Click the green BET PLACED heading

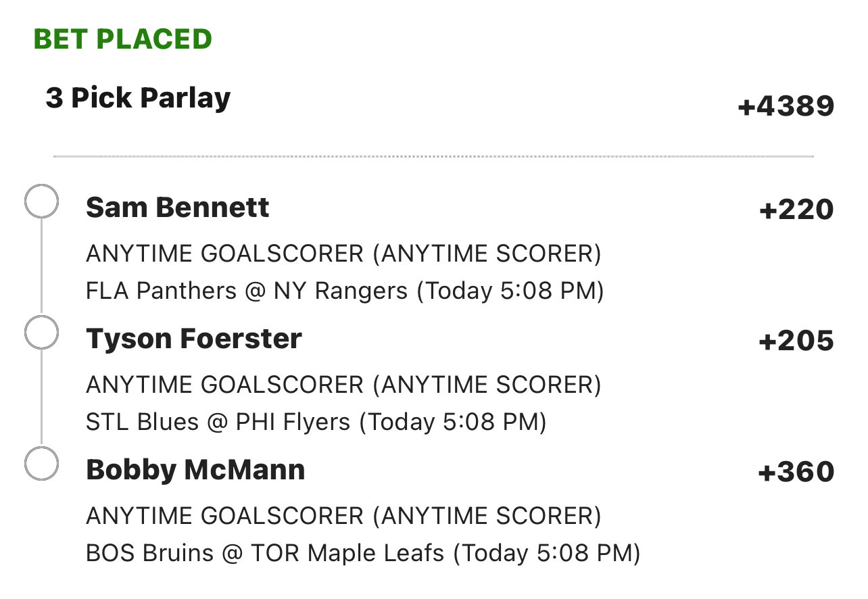tap(123, 39)
